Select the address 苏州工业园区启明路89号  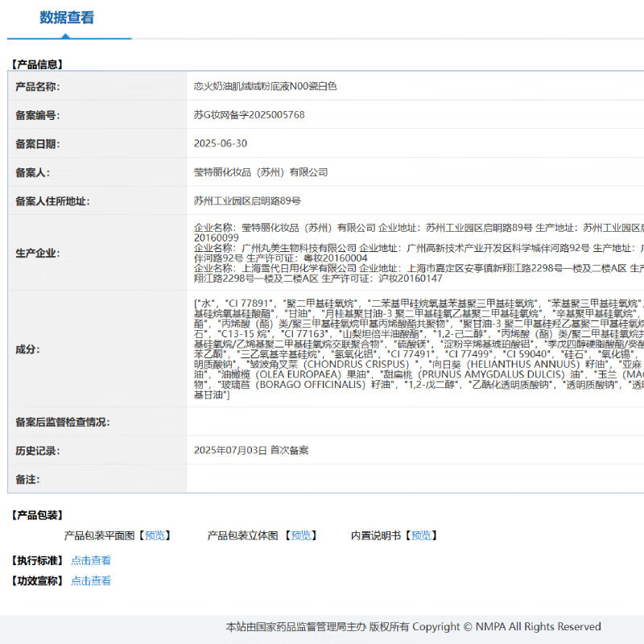247,201
